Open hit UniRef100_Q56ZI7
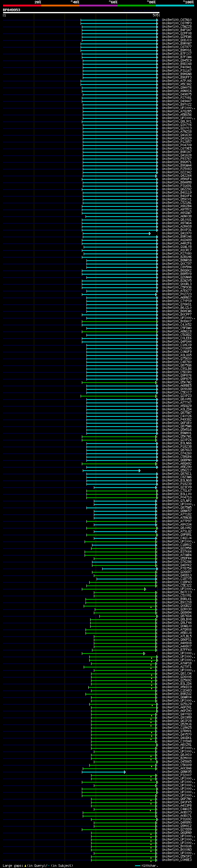 tap(176, 470)
